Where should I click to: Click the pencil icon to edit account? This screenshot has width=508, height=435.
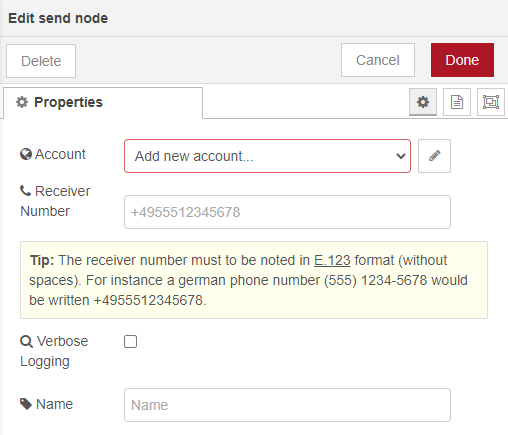point(434,156)
